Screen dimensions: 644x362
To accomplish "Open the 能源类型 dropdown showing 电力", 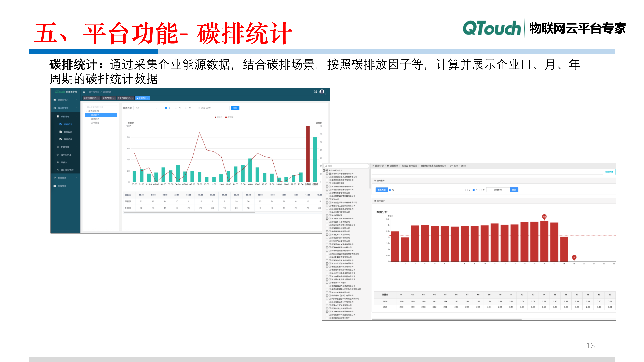I will point(147,108).
